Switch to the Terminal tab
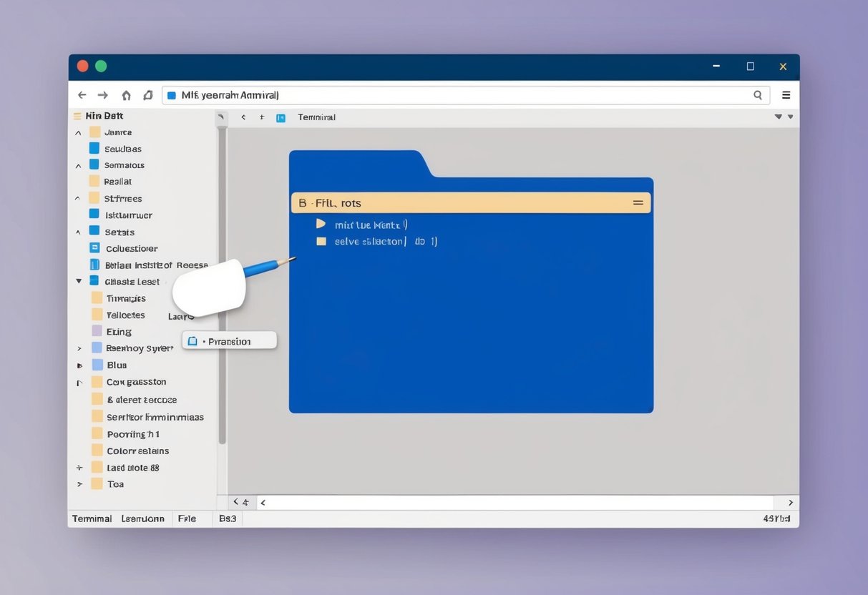The height and width of the screenshot is (595, 868). [316, 117]
